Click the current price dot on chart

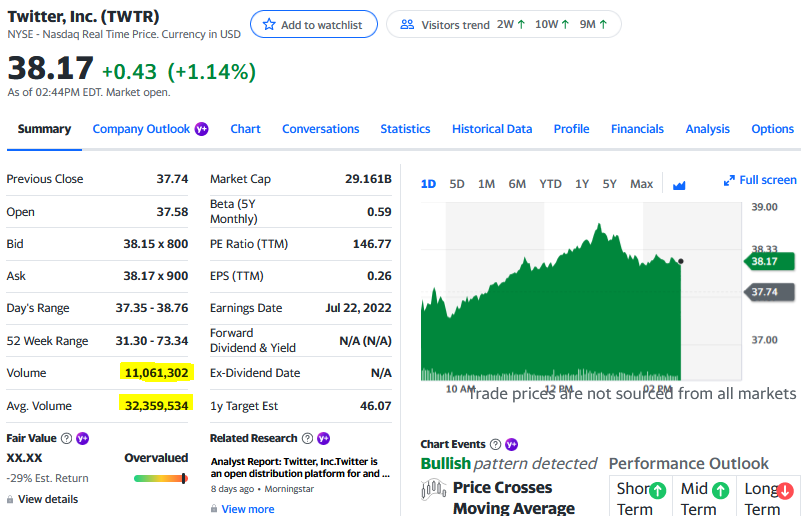click(680, 261)
